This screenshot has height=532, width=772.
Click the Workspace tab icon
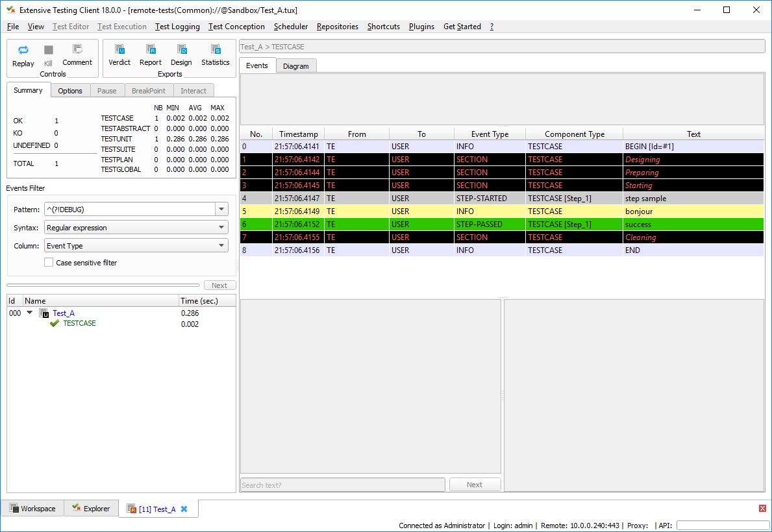(14, 508)
